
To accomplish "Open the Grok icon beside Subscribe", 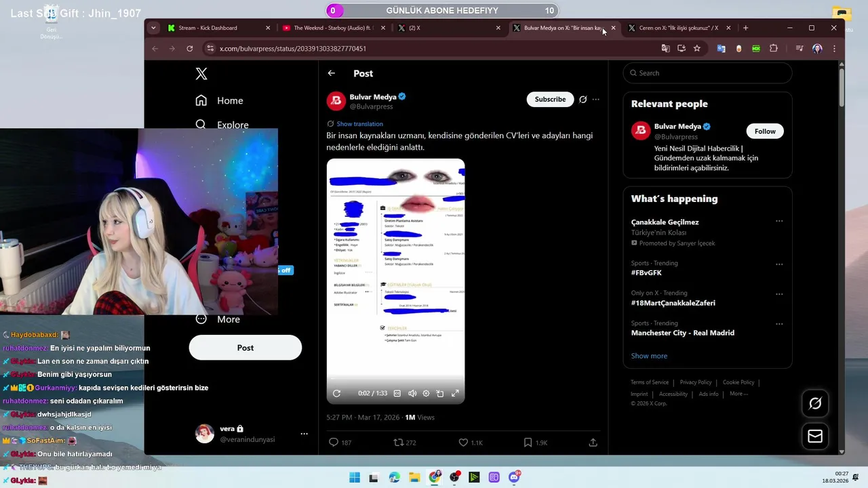I will [583, 99].
